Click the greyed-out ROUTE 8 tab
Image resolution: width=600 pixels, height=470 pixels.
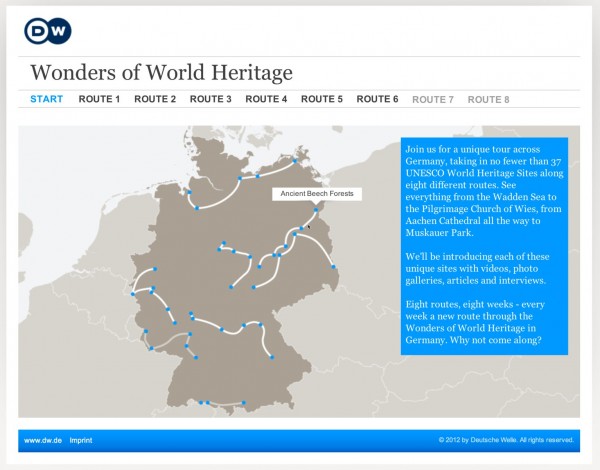pyautogui.click(x=488, y=99)
